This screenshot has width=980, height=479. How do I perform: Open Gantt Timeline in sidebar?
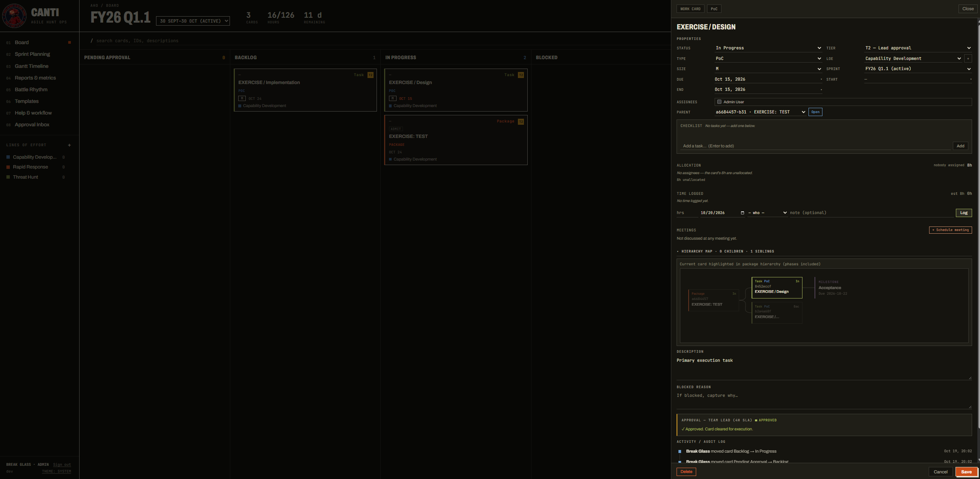32,66
